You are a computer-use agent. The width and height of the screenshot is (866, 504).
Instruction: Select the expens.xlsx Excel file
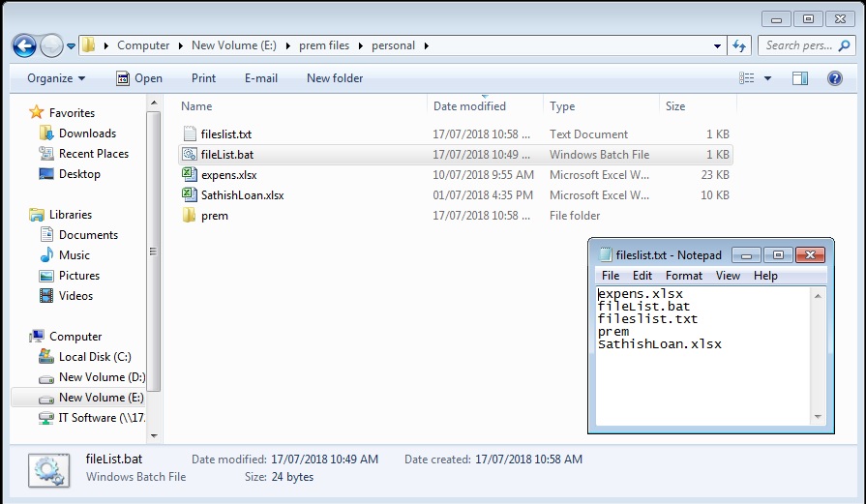228,175
